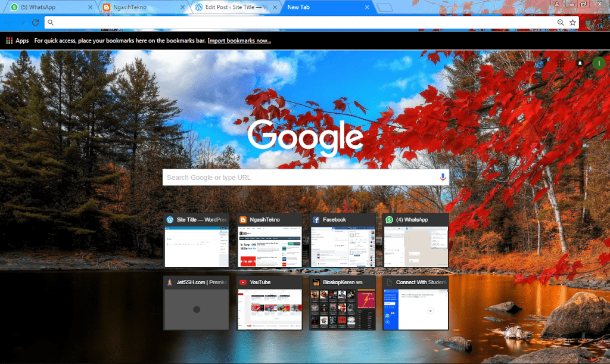Open the Connect With Students thumbnail

coord(416,303)
